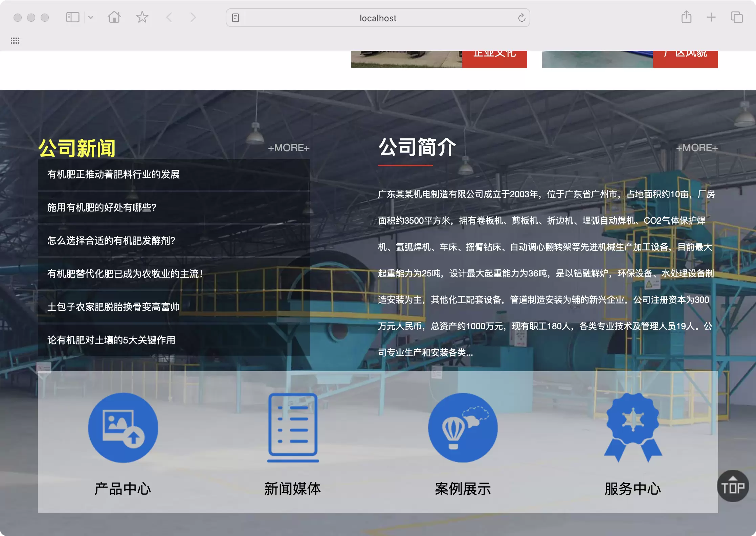
Task: Click +MORE+ next to 公司简介
Action: tap(697, 148)
